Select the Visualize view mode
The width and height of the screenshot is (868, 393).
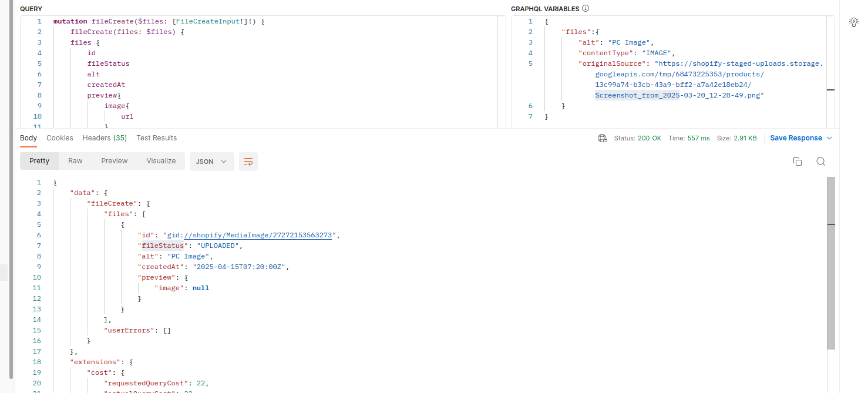point(161,161)
